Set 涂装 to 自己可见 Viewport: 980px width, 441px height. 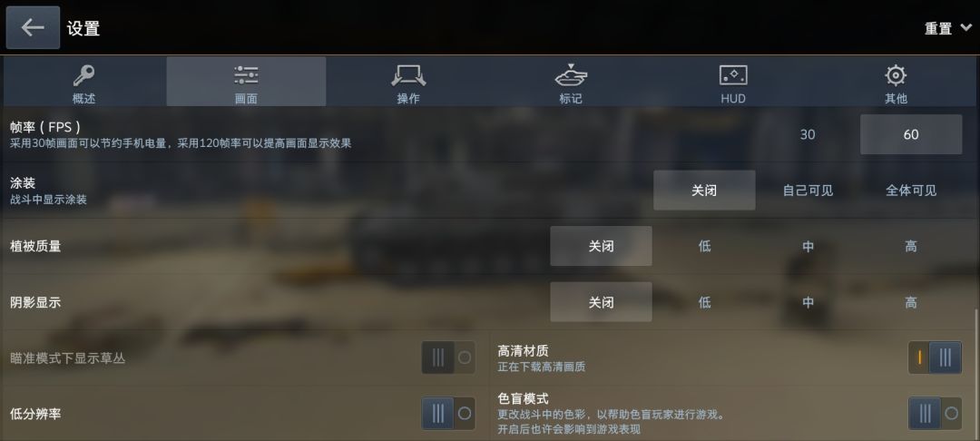(x=808, y=191)
